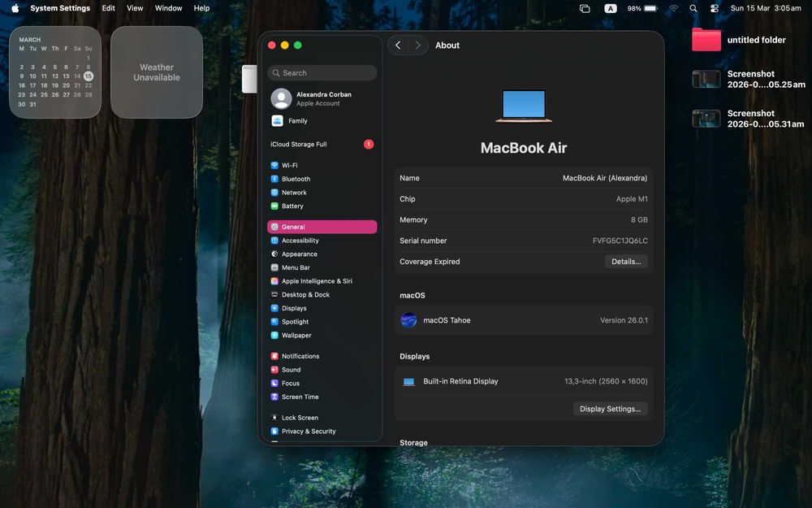This screenshot has height=508, width=812.
Task: Open the System Settings menu
Action: point(60,8)
